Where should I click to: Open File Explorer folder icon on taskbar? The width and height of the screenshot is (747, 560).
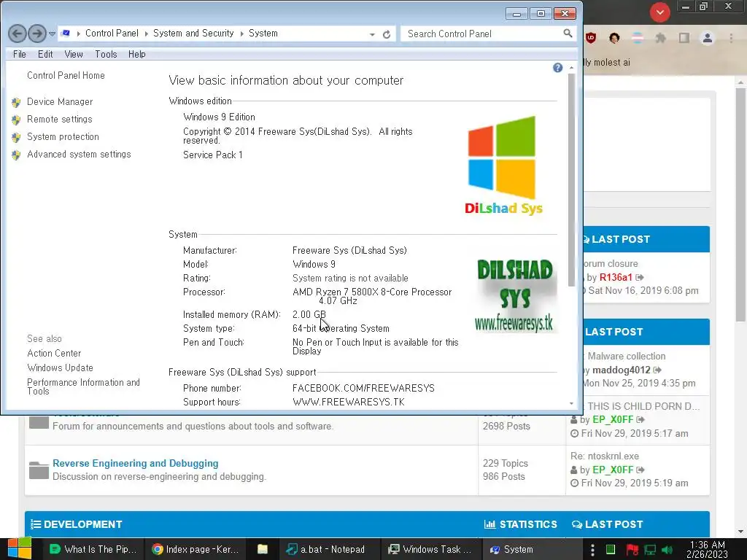point(262,549)
